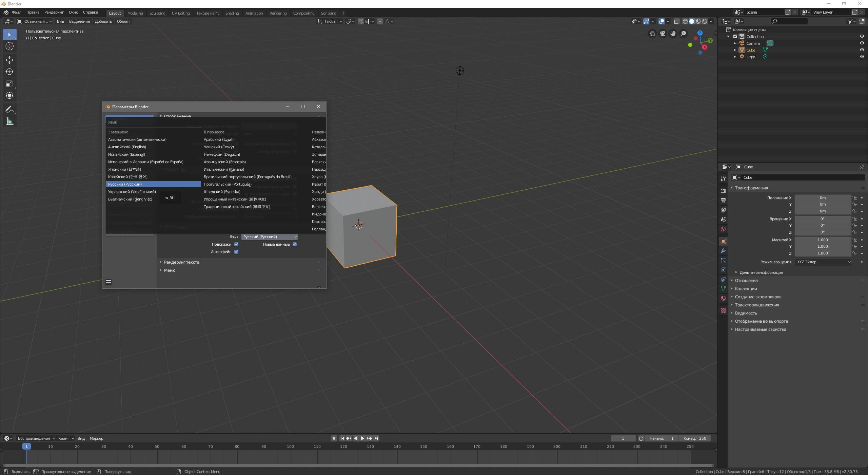Choose Английский (English) language option
The height and width of the screenshot is (475, 868).
[x=153, y=147]
